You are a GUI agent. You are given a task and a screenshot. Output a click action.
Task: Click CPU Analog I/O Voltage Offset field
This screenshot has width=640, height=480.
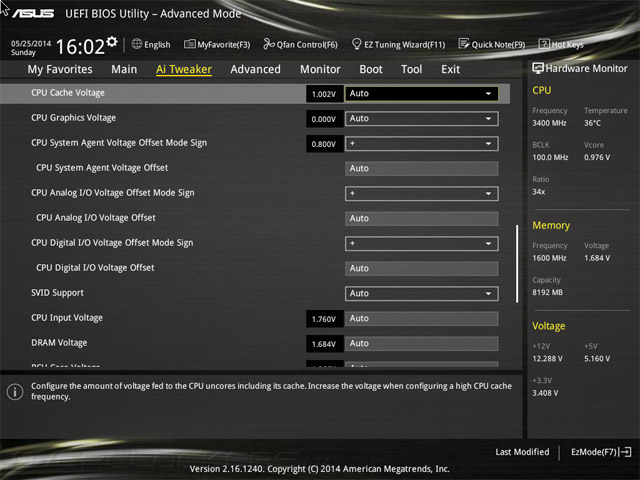point(421,218)
